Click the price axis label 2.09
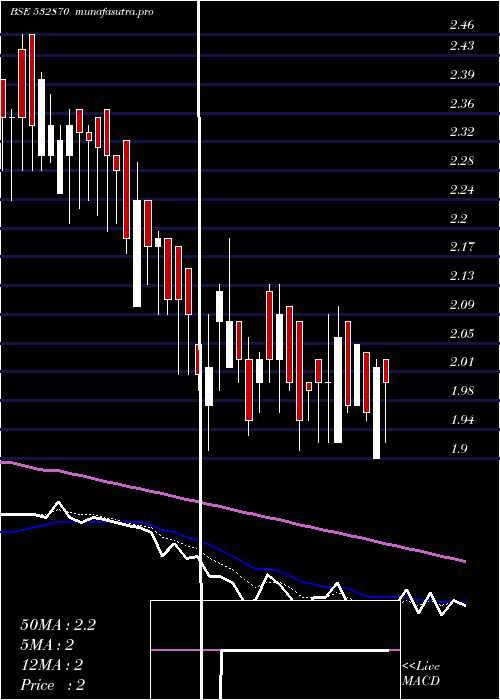This screenshot has height=700, width=500. 462,305
